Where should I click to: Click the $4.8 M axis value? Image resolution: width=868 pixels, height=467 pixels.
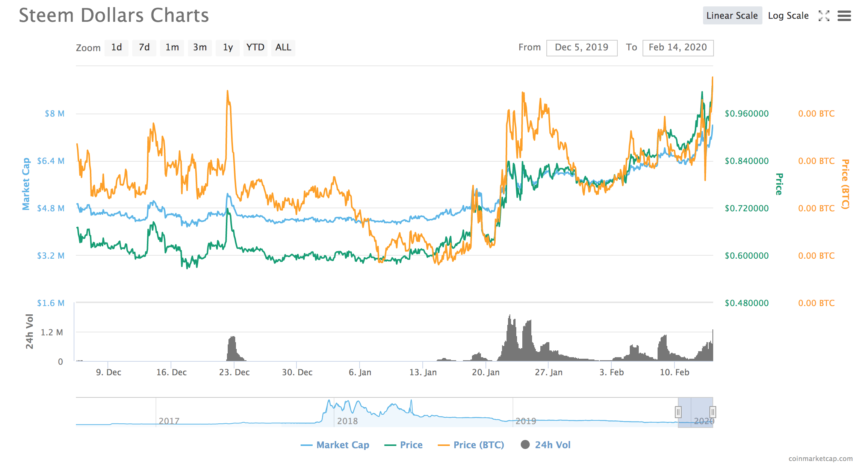51,208
